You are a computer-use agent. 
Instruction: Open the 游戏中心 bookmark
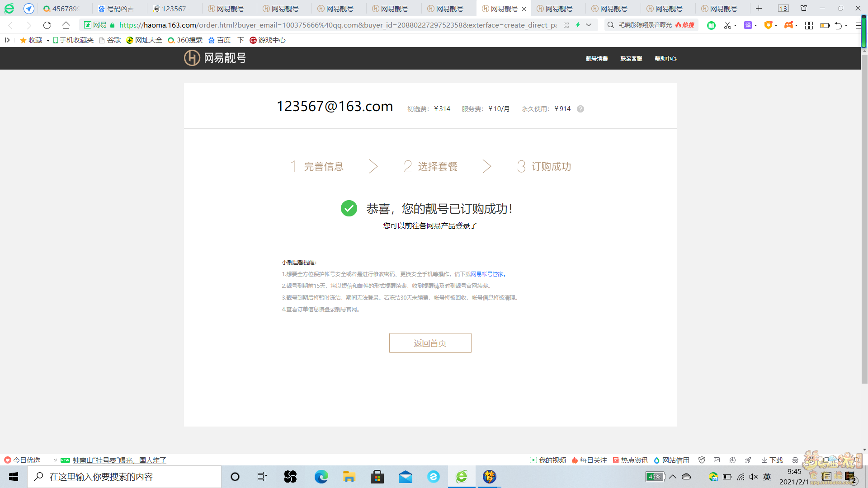tap(268, 40)
